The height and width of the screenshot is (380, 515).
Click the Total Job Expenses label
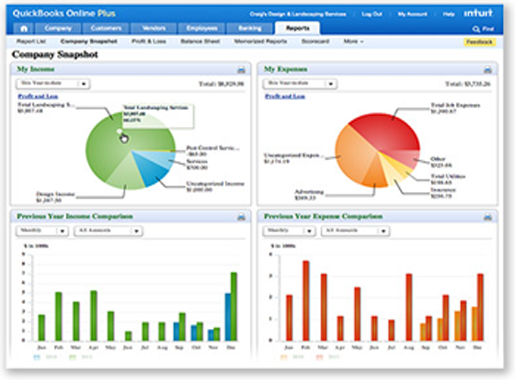pos(455,108)
